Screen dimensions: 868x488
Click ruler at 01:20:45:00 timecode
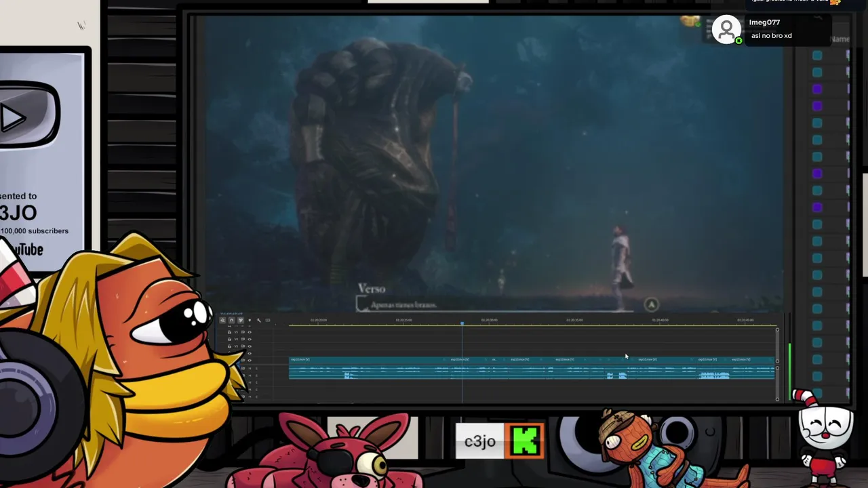pos(745,320)
